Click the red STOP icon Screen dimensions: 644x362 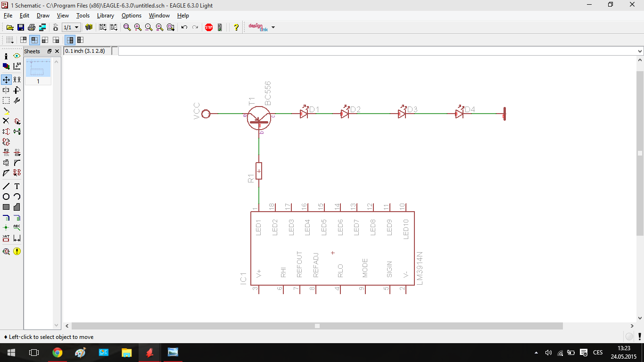click(x=209, y=27)
